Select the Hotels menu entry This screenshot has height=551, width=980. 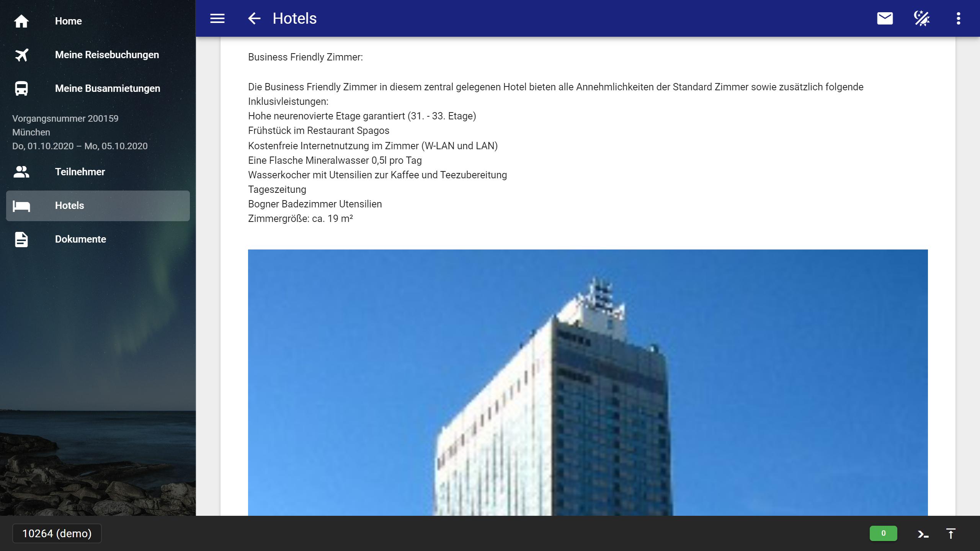coord(98,206)
